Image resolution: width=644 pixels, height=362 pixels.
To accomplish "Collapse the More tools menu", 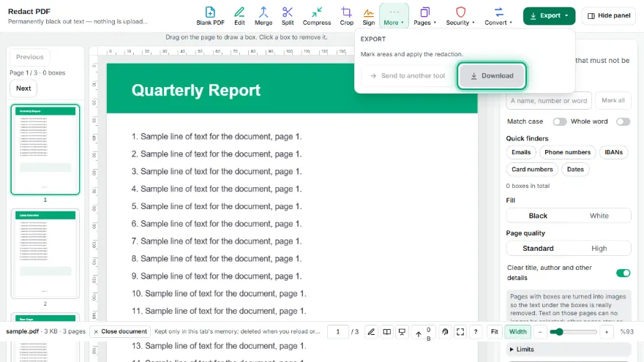I will click(x=394, y=16).
